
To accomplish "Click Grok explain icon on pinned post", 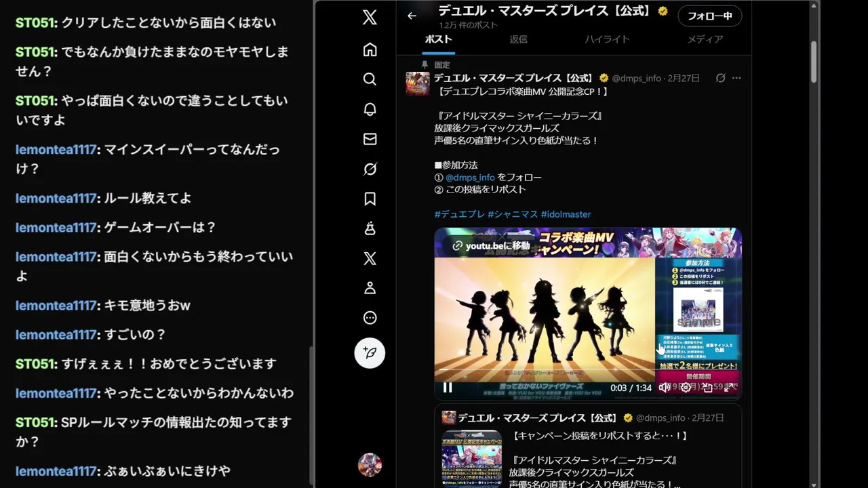I will 720,78.
